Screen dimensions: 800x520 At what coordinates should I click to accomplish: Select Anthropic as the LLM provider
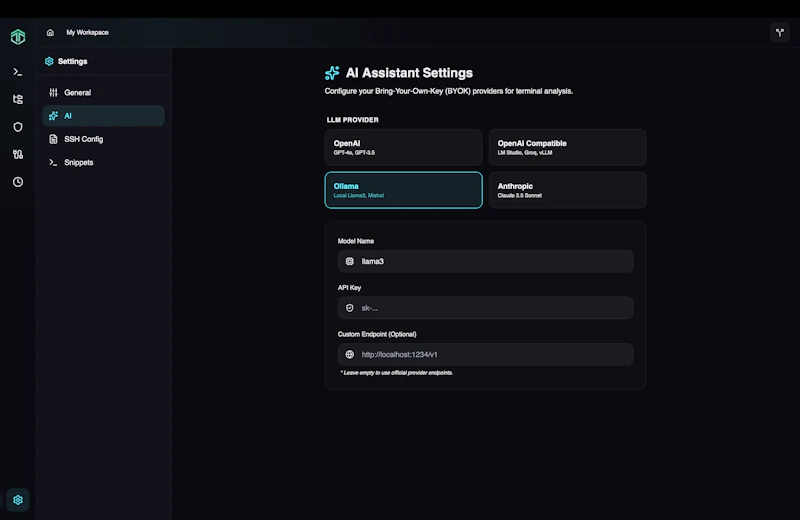pyautogui.click(x=567, y=190)
